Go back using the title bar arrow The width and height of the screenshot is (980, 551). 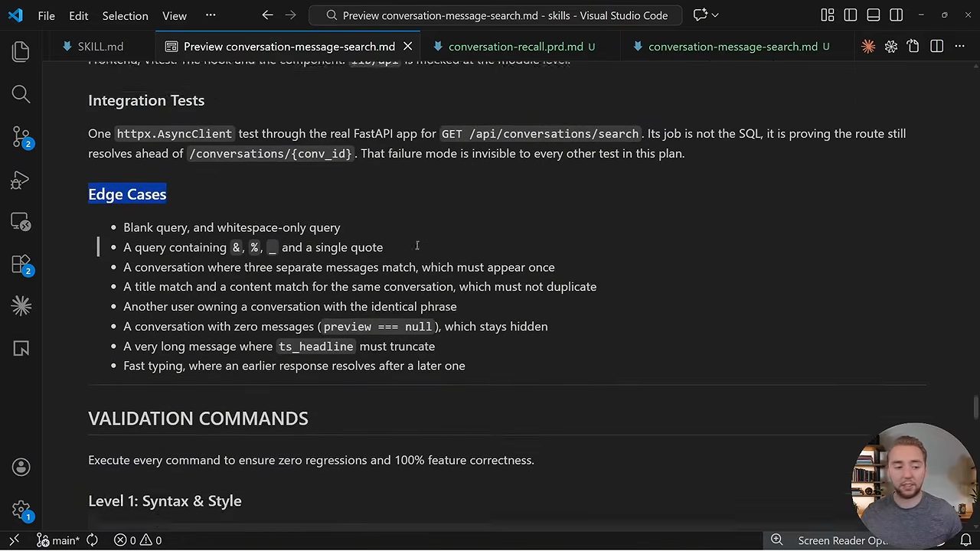click(267, 15)
